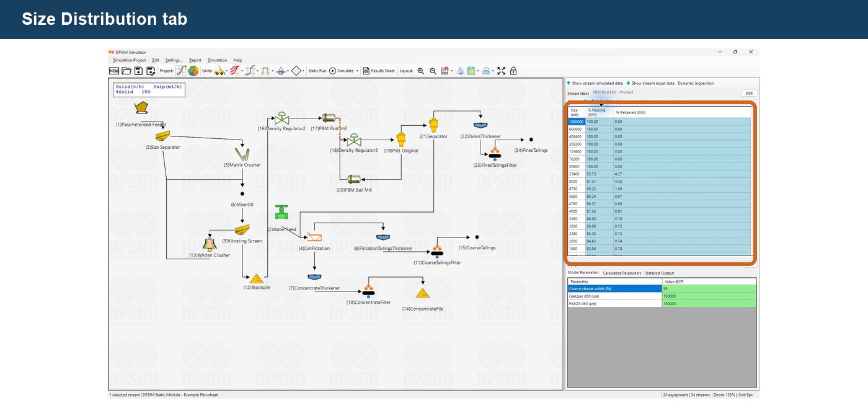Switch to Calculated Parameters tab
The height and width of the screenshot is (403, 868).
[x=621, y=273]
